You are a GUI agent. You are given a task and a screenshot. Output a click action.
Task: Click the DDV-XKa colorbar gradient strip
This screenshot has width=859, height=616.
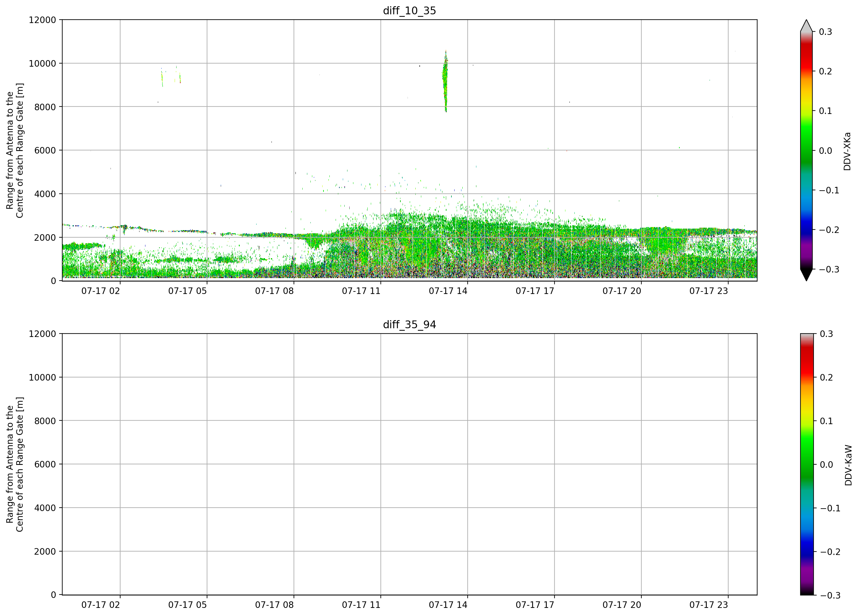tap(806, 150)
